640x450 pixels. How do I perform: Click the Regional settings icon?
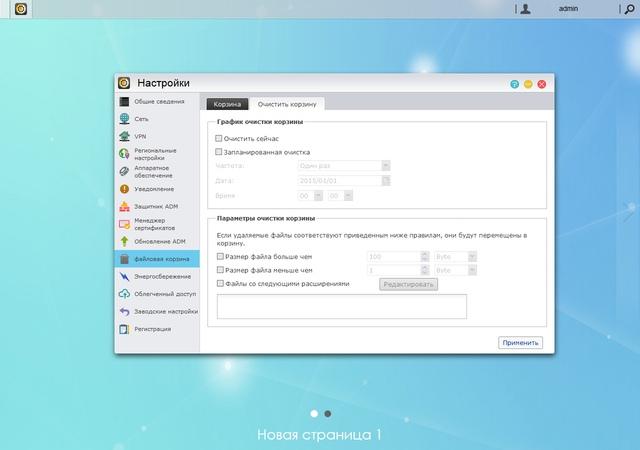pyautogui.click(x=124, y=154)
